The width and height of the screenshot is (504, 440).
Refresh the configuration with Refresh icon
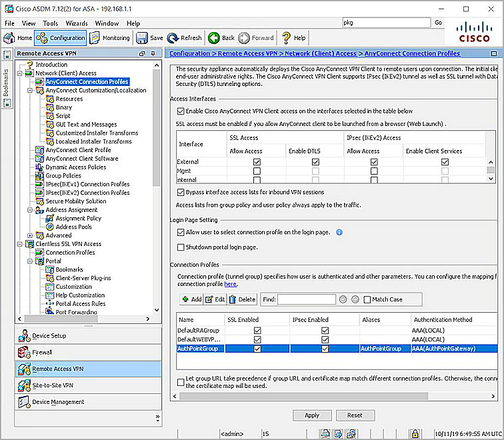(x=185, y=38)
